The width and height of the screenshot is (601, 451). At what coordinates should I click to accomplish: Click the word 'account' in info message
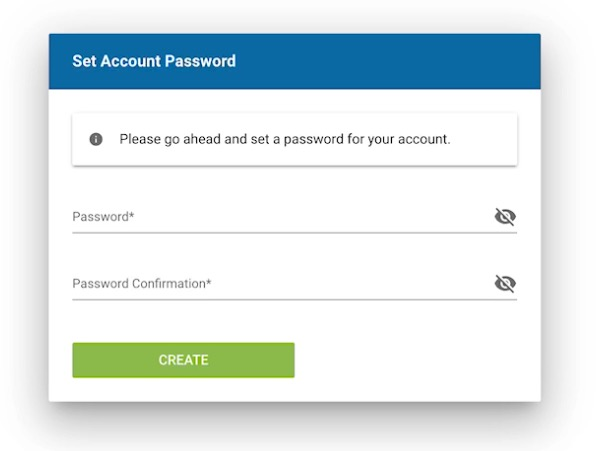pos(424,139)
